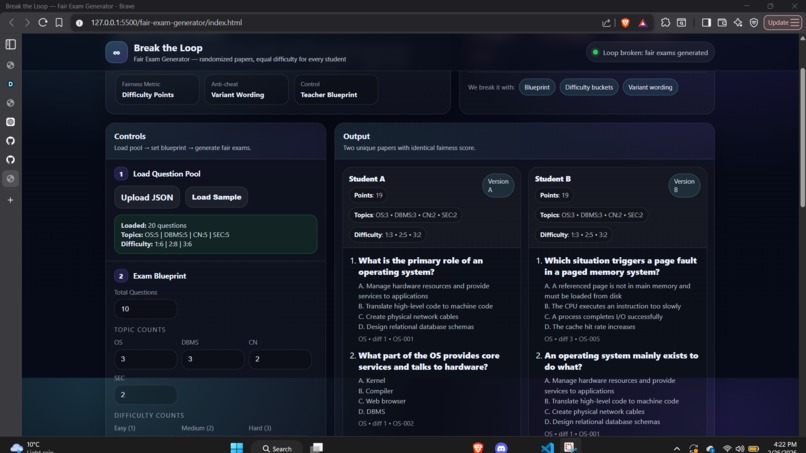Click the Load Sample button
The width and height of the screenshot is (806, 453).
(x=216, y=197)
